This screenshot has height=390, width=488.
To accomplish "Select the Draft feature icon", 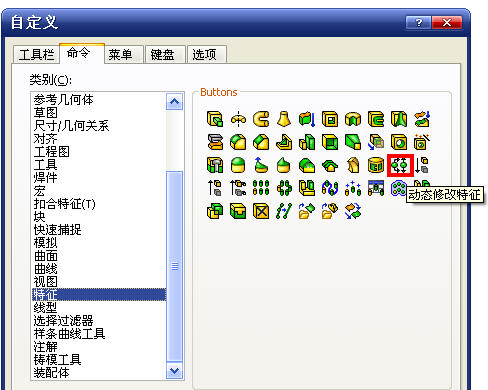I will (x=353, y=142).
